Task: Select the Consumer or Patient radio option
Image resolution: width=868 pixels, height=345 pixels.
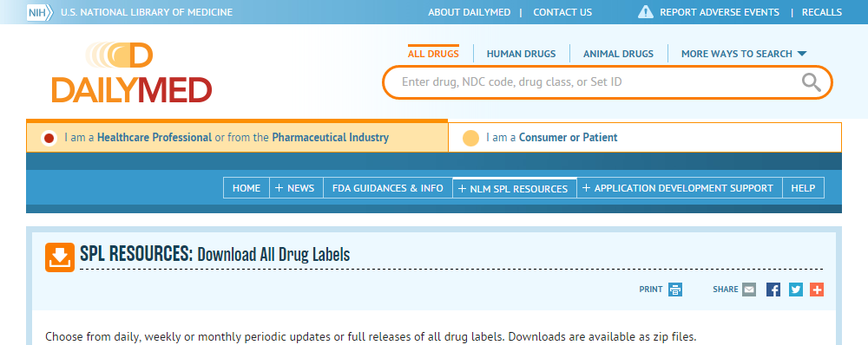Action: coord(470,138)
